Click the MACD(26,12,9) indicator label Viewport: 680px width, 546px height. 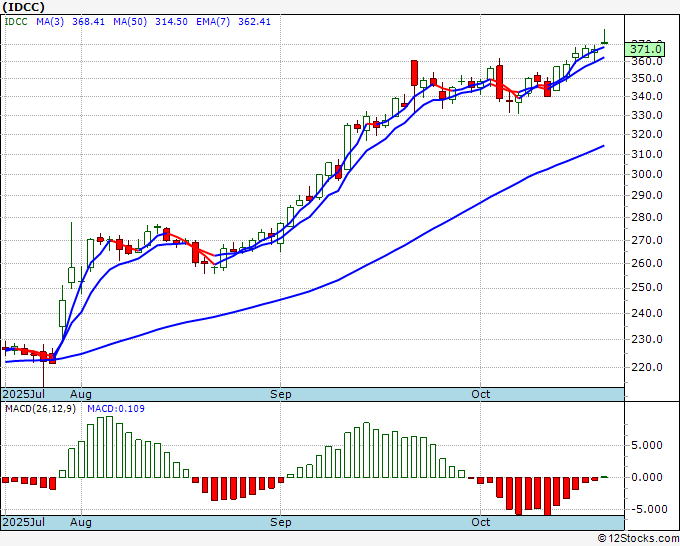(40, 409)
